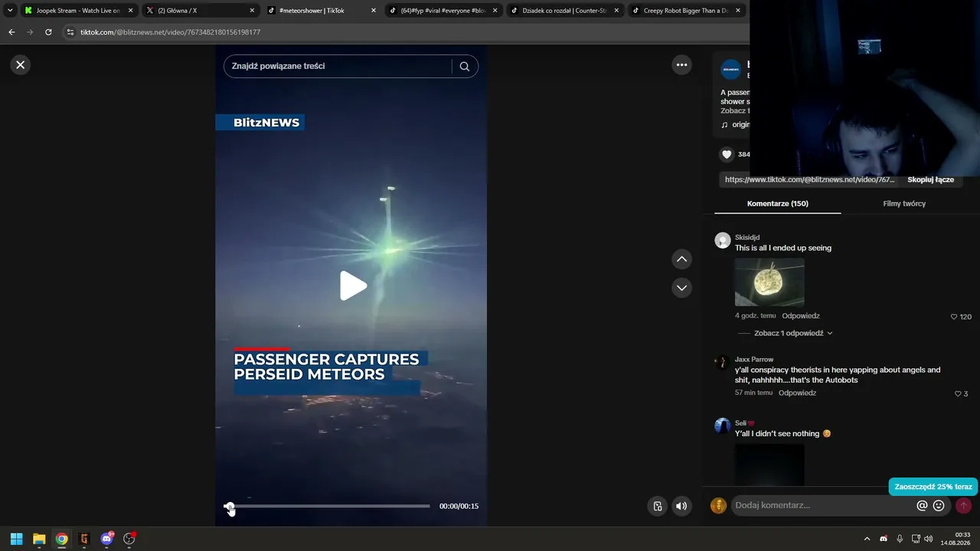This screenshot has width=980, height=551.
Task: Open Seli's profile avatar
Action: point(722,426)
